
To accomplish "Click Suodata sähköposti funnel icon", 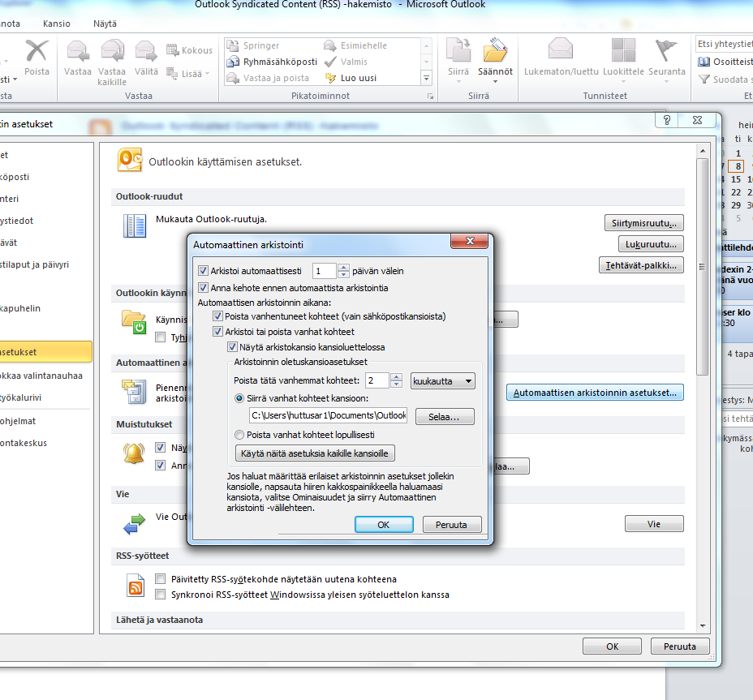I will point(704,79).
